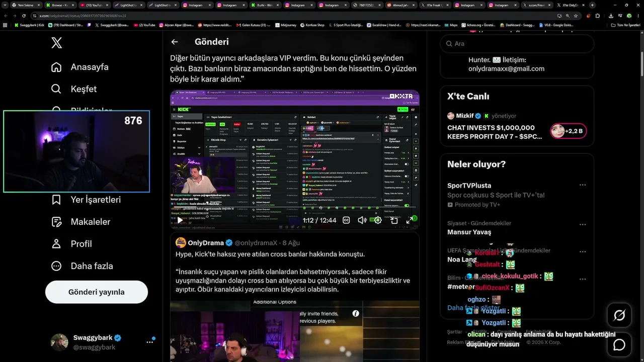Mute the video with the speaker icon
Image resolution: width=644 pixels, height=362 pixels.
(x=362, y=220)
